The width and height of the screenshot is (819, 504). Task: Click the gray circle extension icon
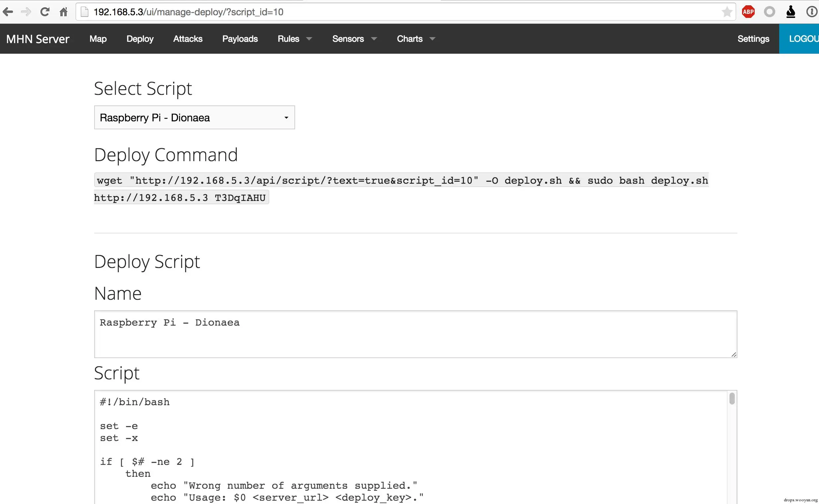(x=770, y=12)
